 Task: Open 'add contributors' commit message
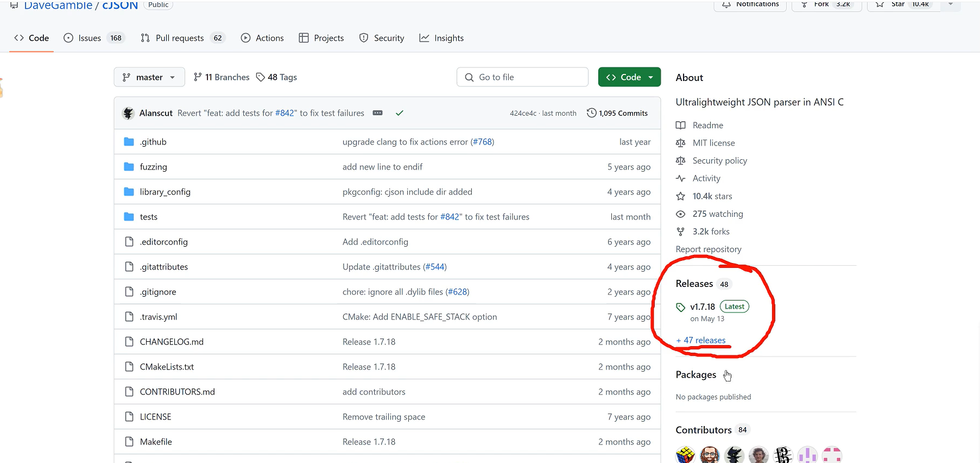pyautogui.click(x=374, y=392)
